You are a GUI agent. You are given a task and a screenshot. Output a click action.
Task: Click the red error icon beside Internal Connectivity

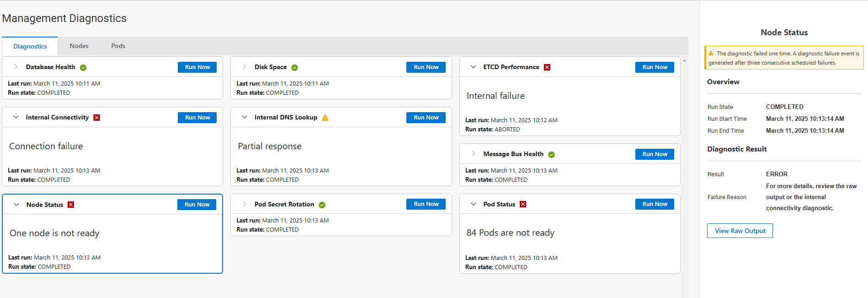point(96,118)
